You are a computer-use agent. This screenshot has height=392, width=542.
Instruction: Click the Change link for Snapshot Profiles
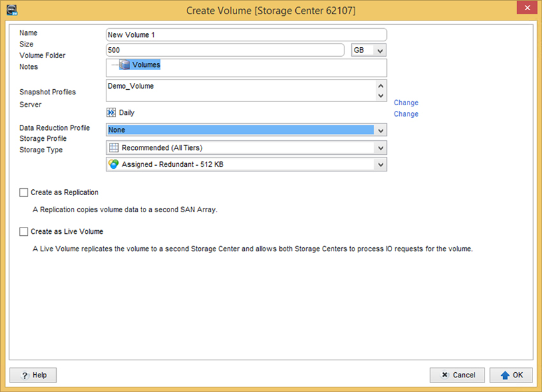click(406, 103)
